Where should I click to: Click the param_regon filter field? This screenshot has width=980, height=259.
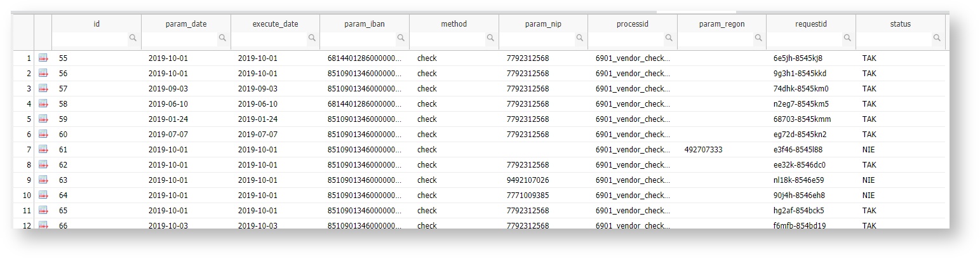coord(715,38)
